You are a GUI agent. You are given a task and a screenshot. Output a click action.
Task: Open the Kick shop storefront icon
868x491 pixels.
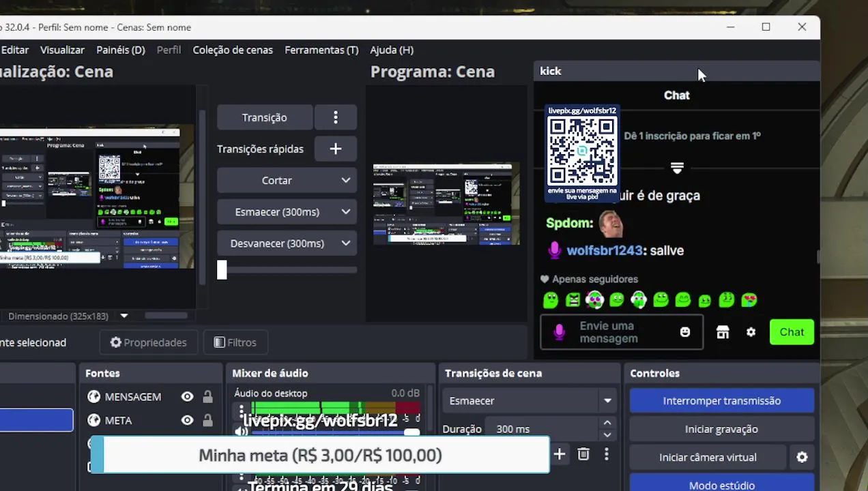point(723,332)
